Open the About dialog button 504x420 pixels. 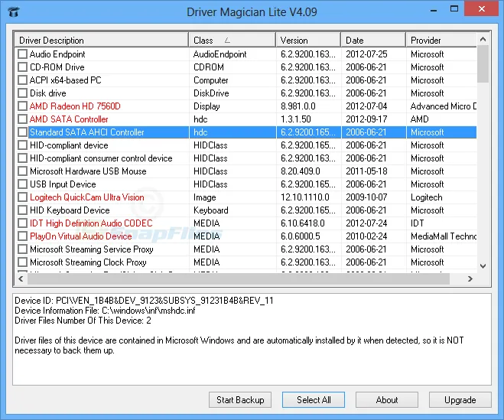pos(387,400)
